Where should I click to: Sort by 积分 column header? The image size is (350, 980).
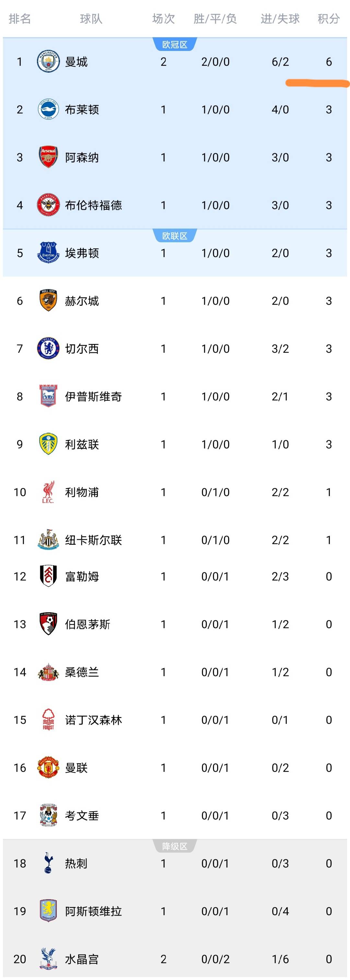pyautogui.click(x=329, y=18)
